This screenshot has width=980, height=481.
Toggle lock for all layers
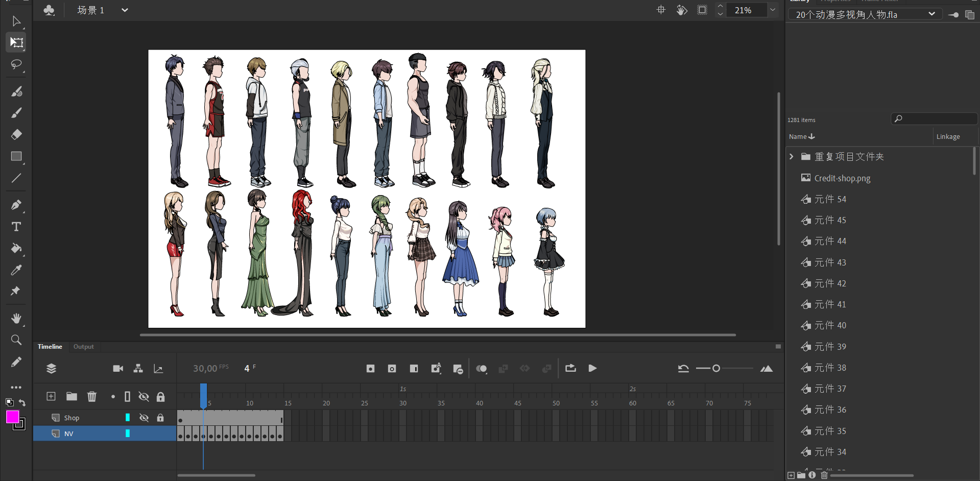(160, 397)
